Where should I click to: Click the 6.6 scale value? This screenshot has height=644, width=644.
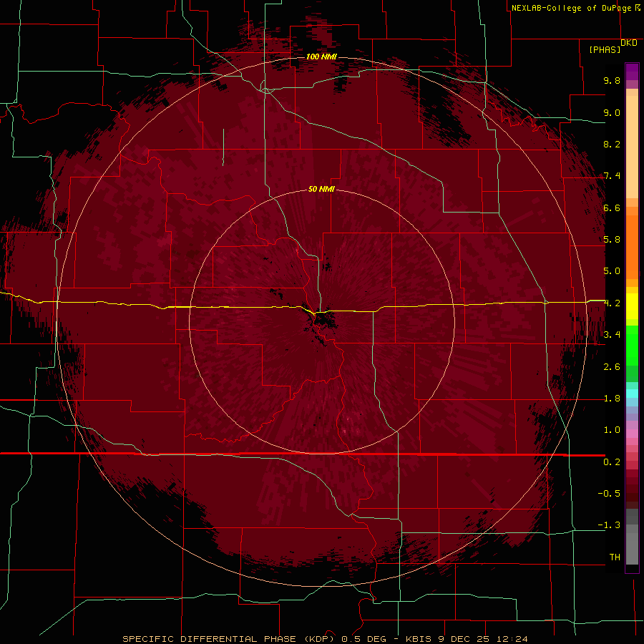[612, 208]
